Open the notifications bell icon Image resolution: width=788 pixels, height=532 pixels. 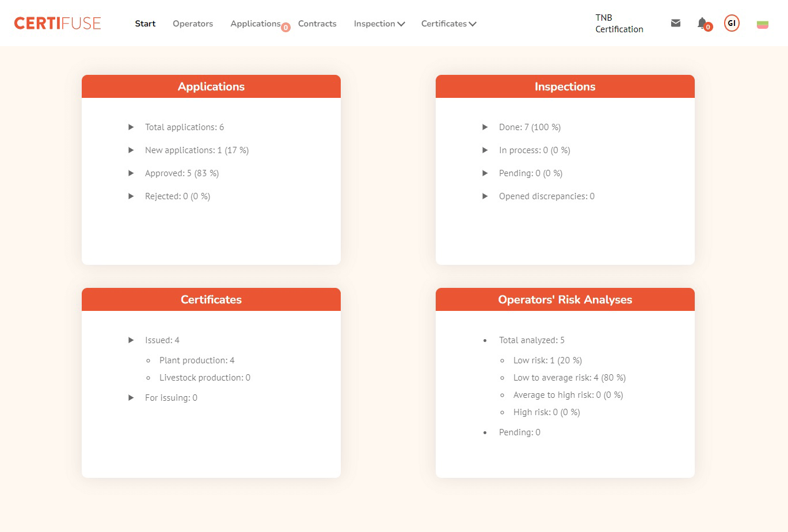[x=702, y=23]
